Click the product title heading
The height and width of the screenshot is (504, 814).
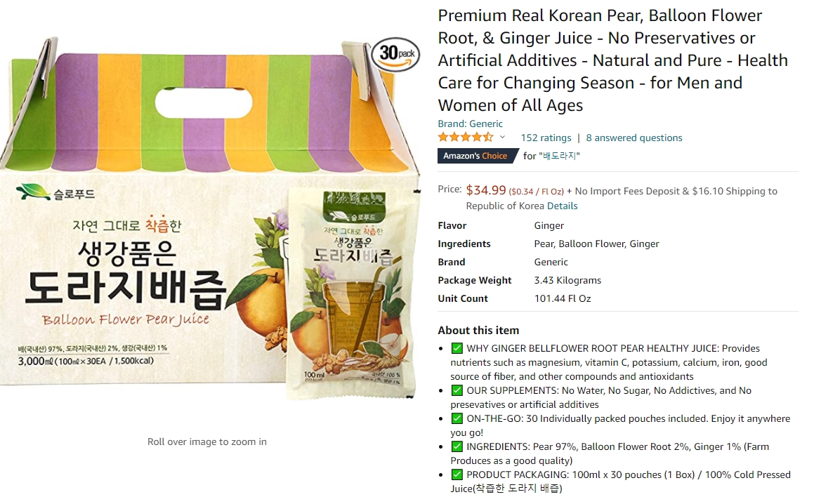[612, 60]
